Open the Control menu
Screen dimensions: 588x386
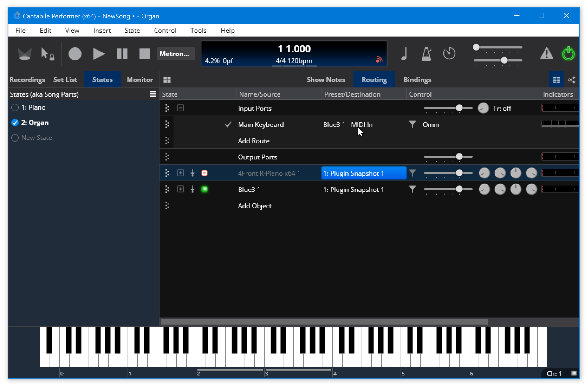[165, 31]
